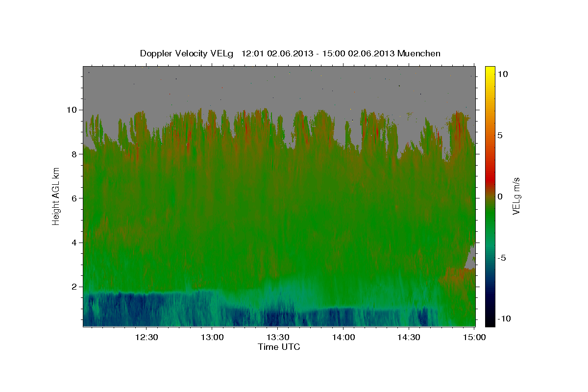The height and width of the screenshot is (392, 588).
Task: Click the height axis label 4
Action: [75, 243]
